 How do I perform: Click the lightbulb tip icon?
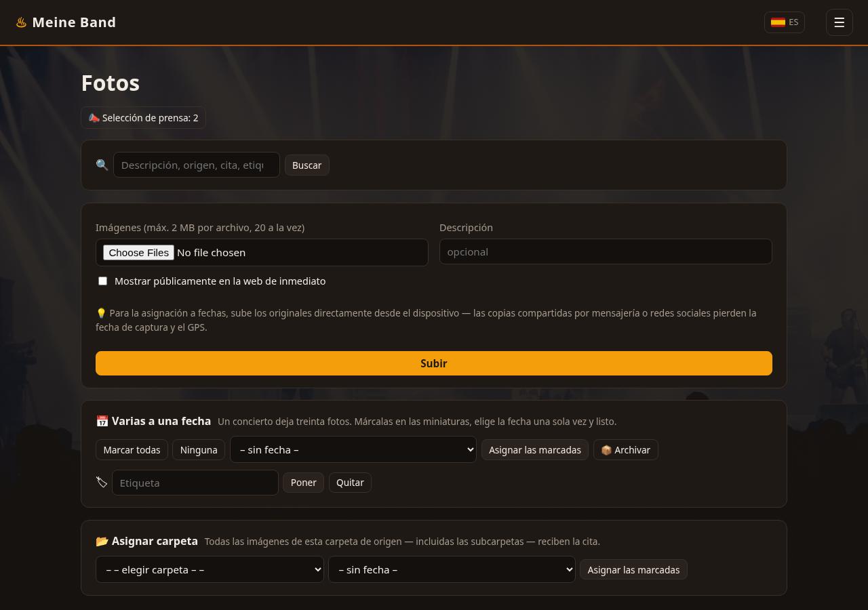tap(101, 313)
